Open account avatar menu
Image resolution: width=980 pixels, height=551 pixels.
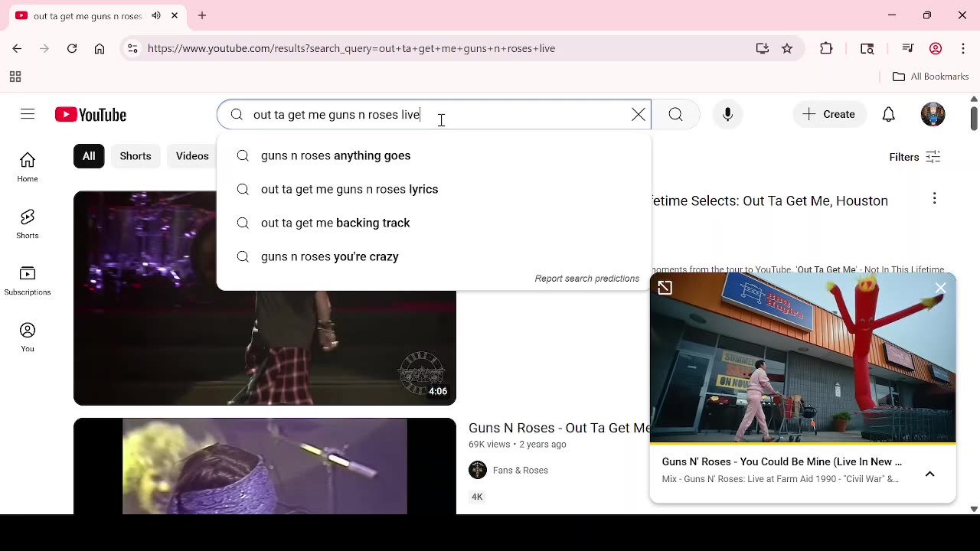(x=933, y=114)
